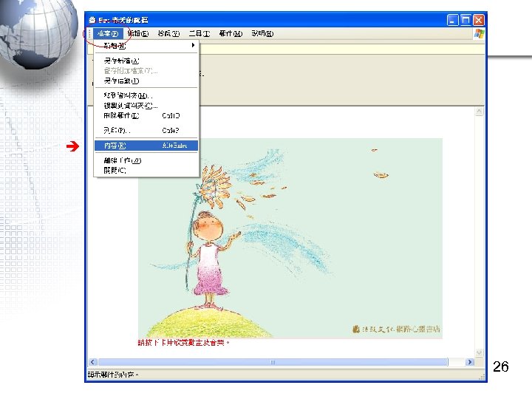Open the 工具(T) Tools menu
This screenshot has width=532, height=399.
pos(199,33)
